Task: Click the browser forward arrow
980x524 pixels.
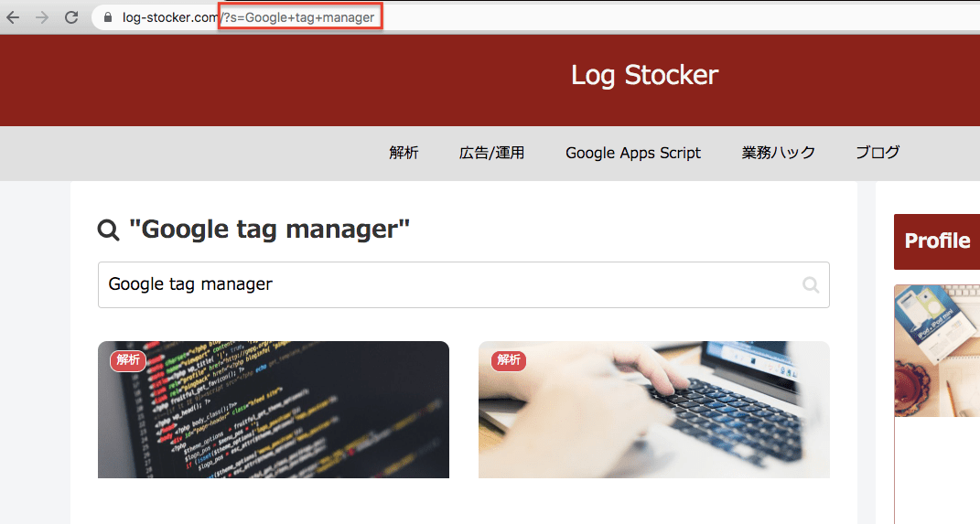Action: [42, 17]
